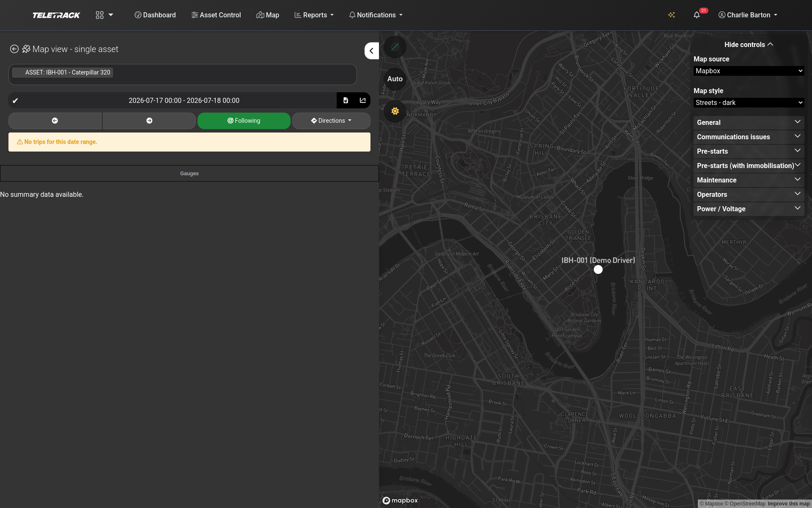Click the back arrow circle icon
This screenshot has height=508, width=812.
[14, 49]
